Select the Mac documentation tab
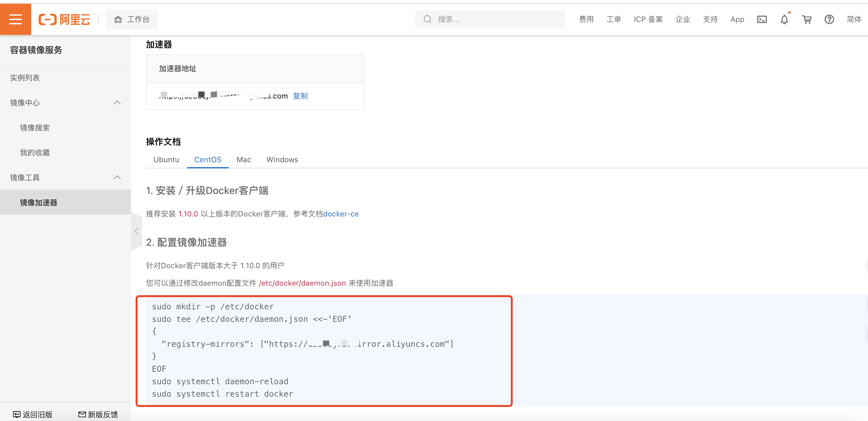Viewport: 868px width, 421px height. [244, 159]
